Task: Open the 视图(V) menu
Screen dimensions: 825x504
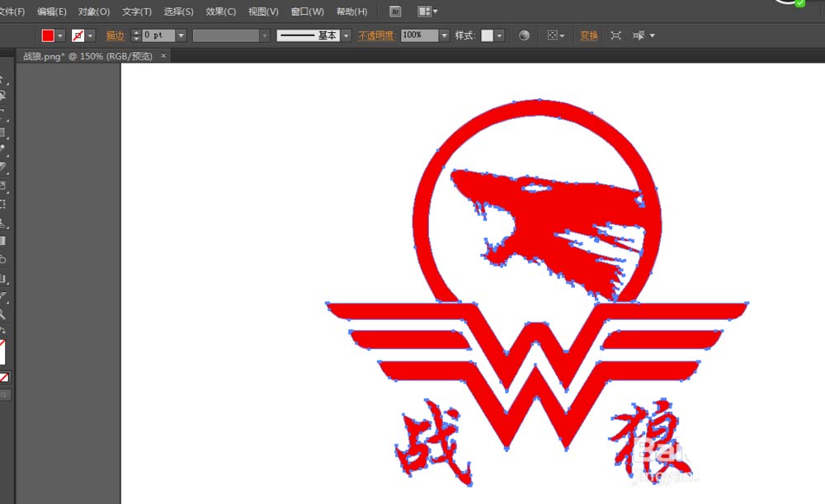Action: 263,12
